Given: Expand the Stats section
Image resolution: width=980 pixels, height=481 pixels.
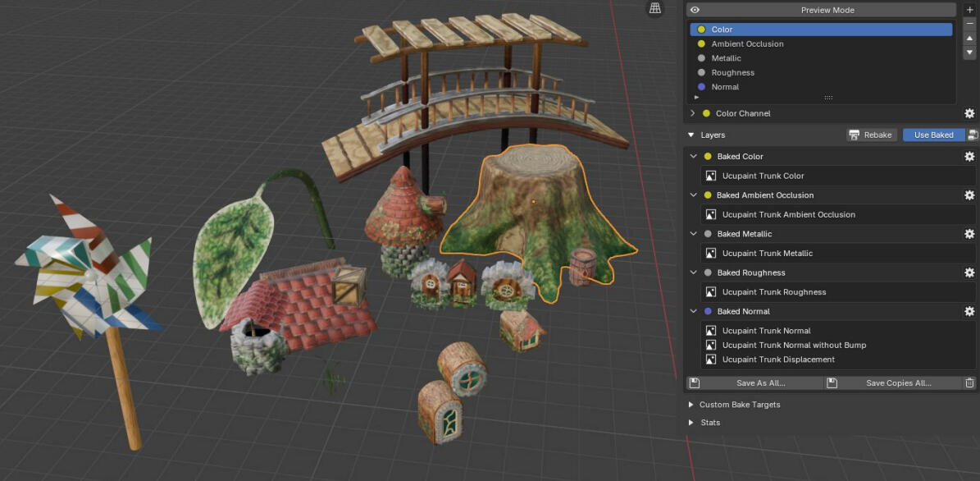Looking at the screenshot, I should pyautogui.click(x=691, y=423).
